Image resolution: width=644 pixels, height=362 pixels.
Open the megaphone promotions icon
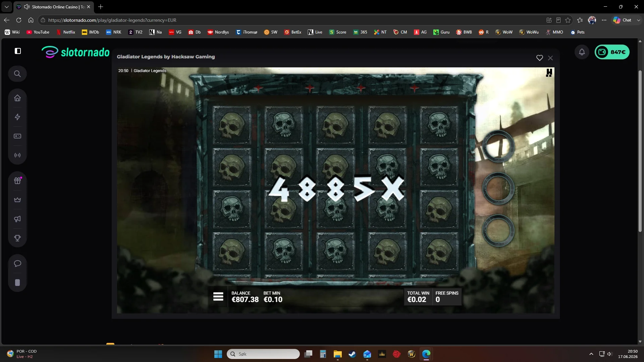tap(17, 219)
